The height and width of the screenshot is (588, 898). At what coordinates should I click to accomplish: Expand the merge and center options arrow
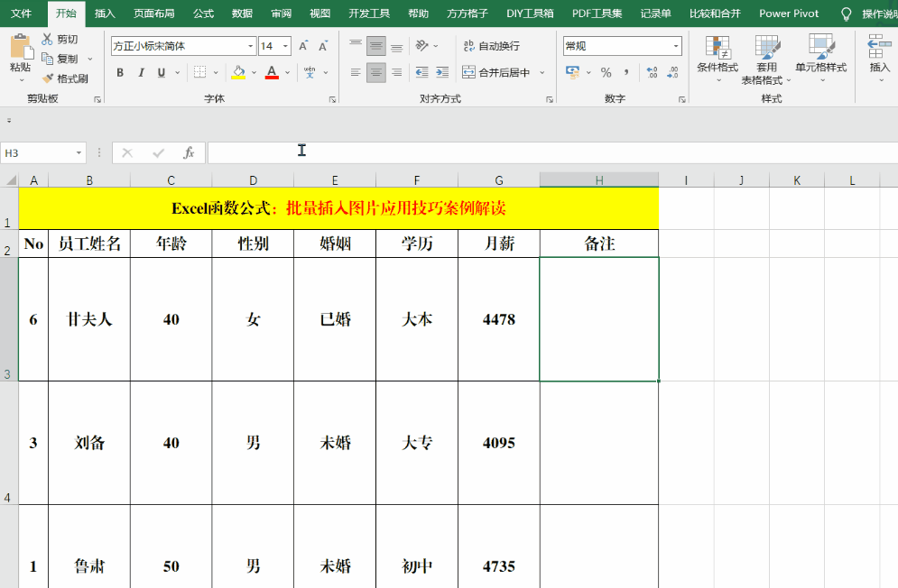542,73
